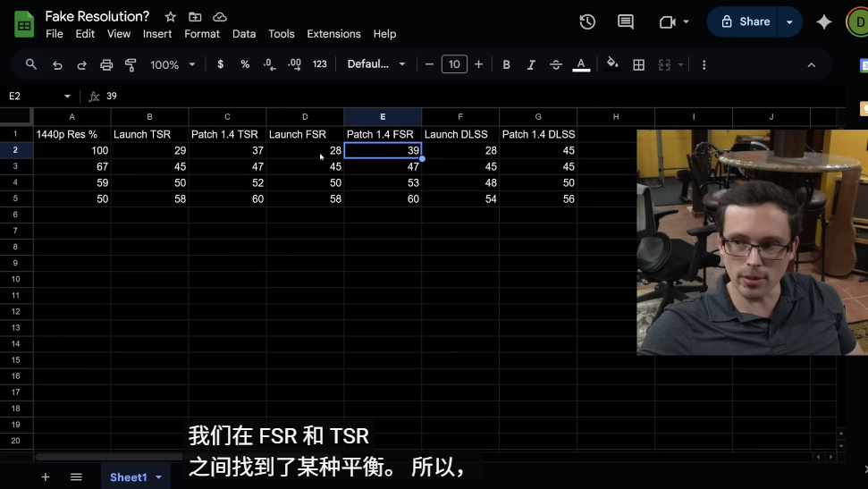The height and width of the screenshot is (489, 868).
Task: Add a new sheet
Action: click(46, 476)
